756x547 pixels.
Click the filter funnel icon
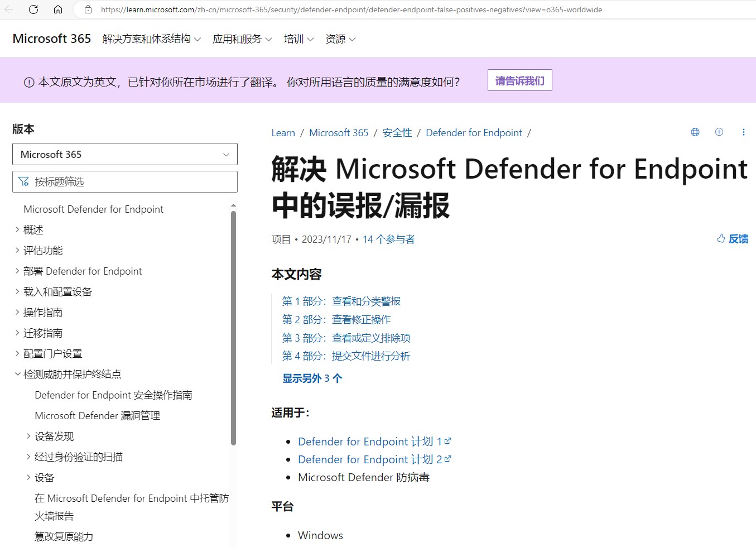[x=23, y=181]
